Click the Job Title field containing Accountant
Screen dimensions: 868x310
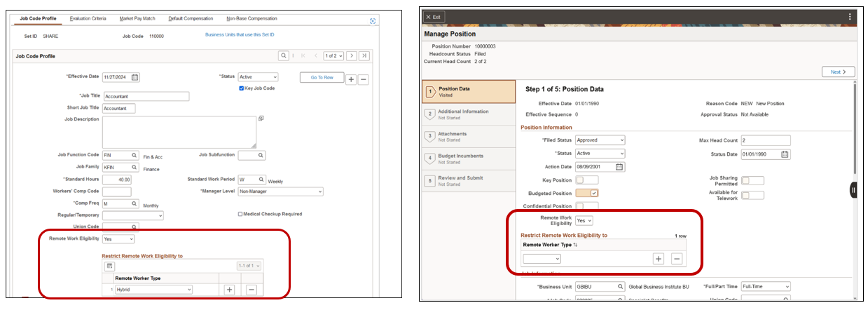click(x=146, y=97)
